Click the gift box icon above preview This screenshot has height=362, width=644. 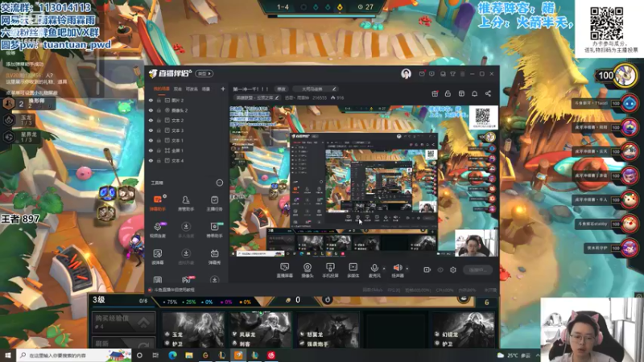click(435, 93)
